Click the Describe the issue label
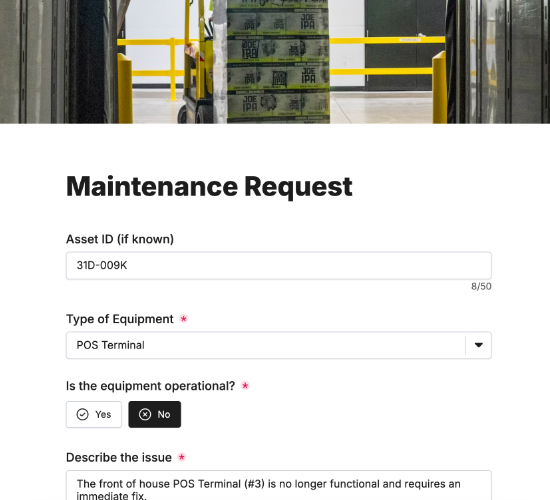This screenshot has width=550, height=500. point(119,458)
